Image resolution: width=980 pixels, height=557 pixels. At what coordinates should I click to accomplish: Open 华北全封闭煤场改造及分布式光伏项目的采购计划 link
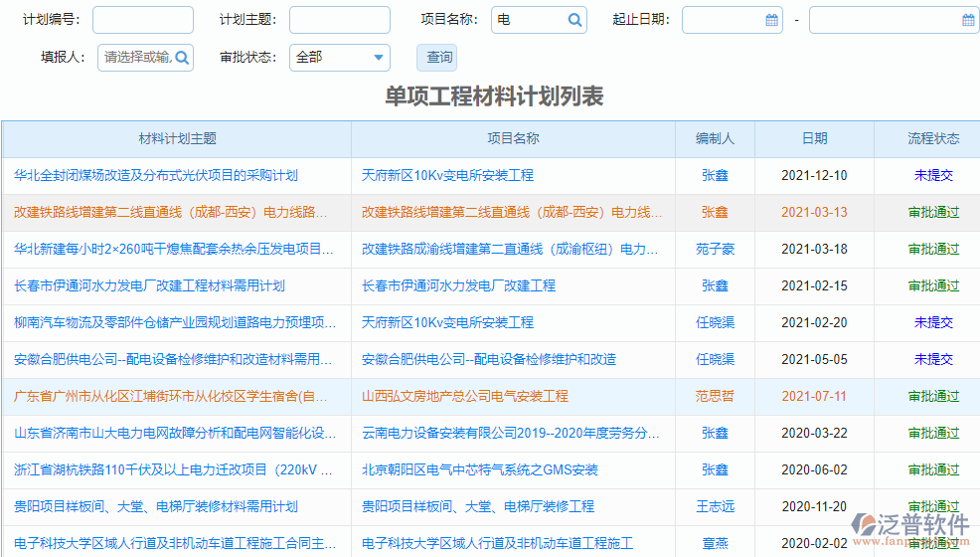[156, 176]
